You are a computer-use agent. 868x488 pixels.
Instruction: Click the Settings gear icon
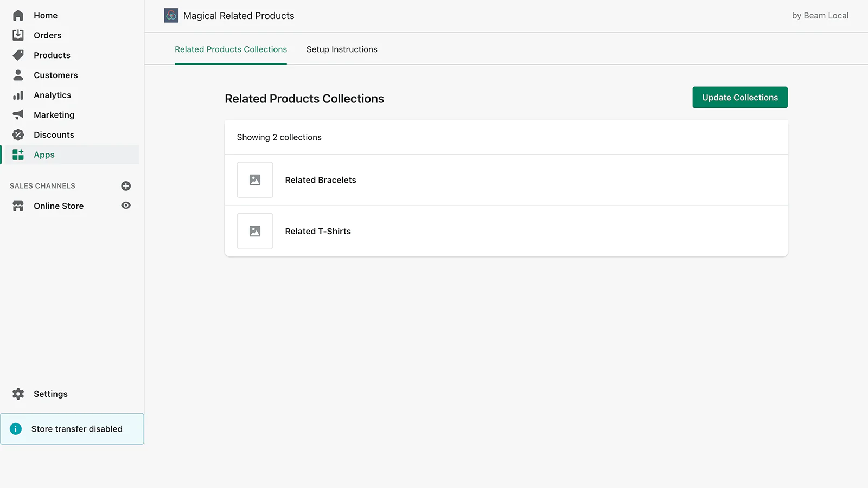tap(18, 394)
